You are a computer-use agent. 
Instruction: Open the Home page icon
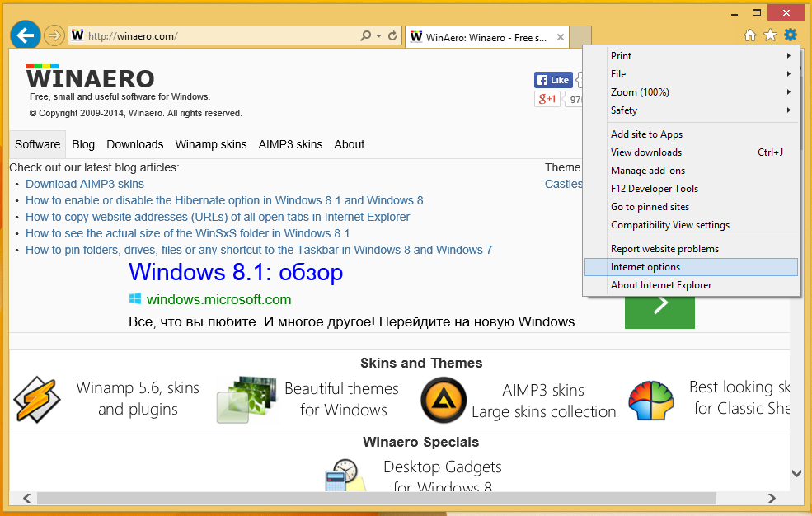pyautogui.click(x=750, y=35)
